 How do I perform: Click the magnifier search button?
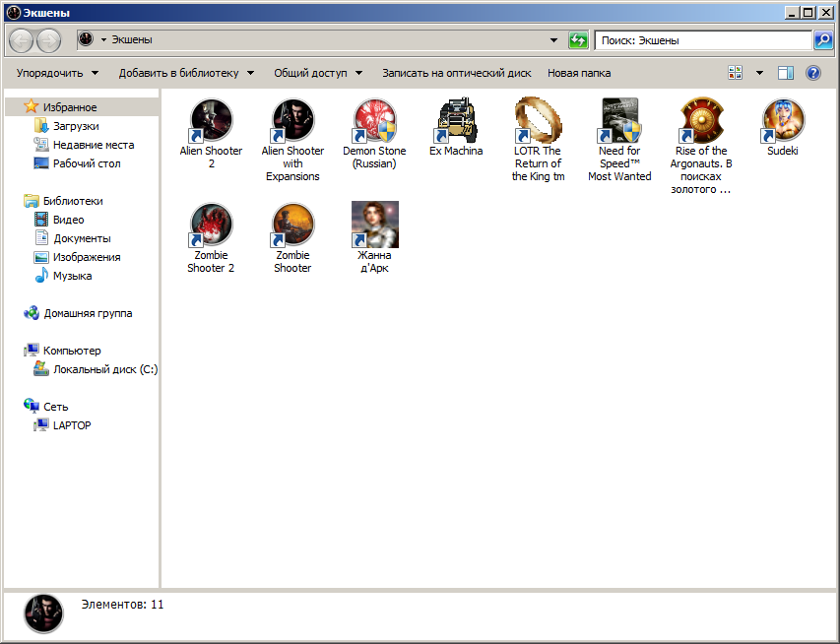(x=823, y=40)
